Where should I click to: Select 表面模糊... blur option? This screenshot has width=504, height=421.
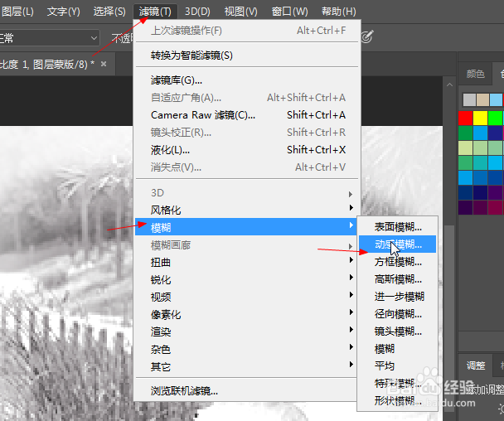[398, 227]
